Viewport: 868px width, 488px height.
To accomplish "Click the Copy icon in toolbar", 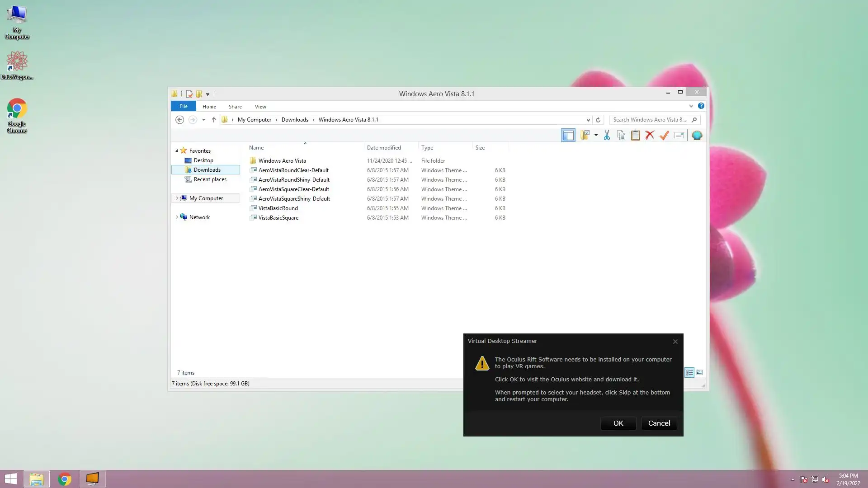I will pyautogui.click(x=621, y=135).
